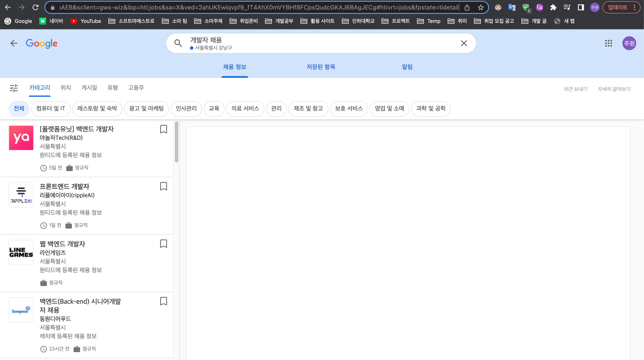The image size is (644, 360).
Task: Select the 컴퓨터 및 IT category chip
Action: 51,108
